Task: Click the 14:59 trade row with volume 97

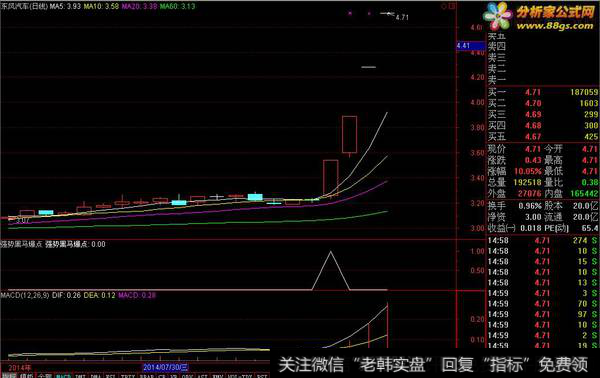Action: pos(543,314)
